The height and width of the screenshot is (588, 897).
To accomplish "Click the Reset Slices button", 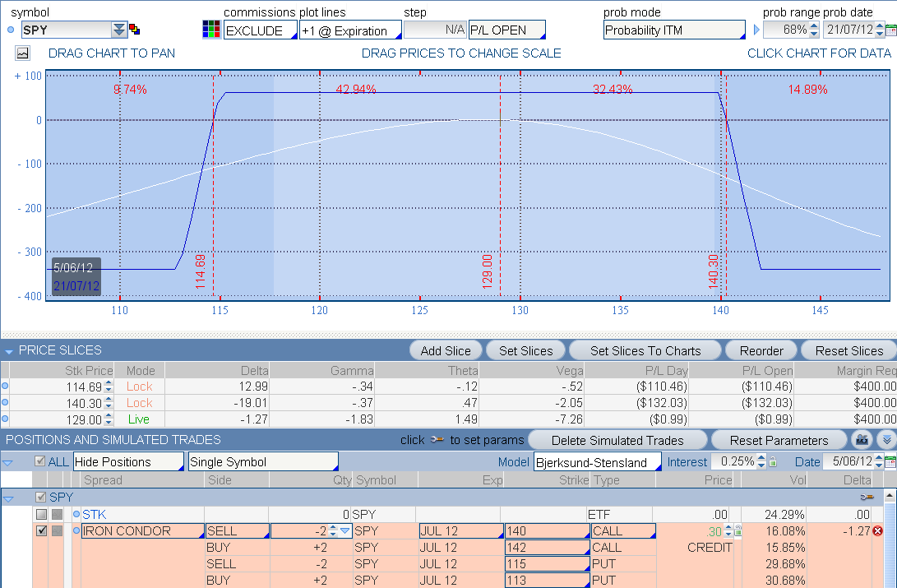I will (849, 350).
